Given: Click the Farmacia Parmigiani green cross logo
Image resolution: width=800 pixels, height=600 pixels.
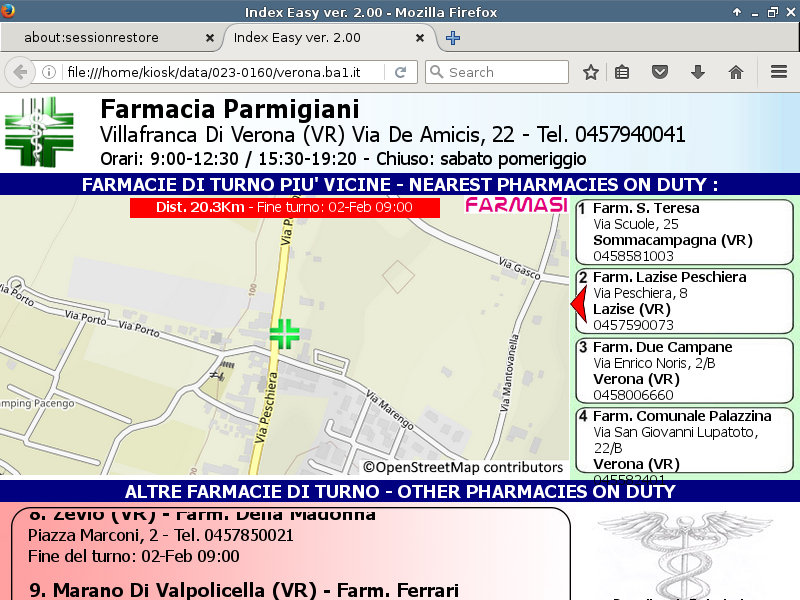Looking at the screenshot, I should pyautogui.click(x=38, y=132).
